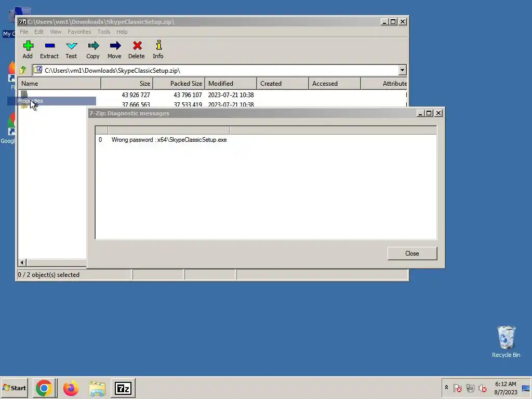The height and width of the screenshot is (399, 532).
Task: Click the muted volume tray icon
Action: (483, 388)
